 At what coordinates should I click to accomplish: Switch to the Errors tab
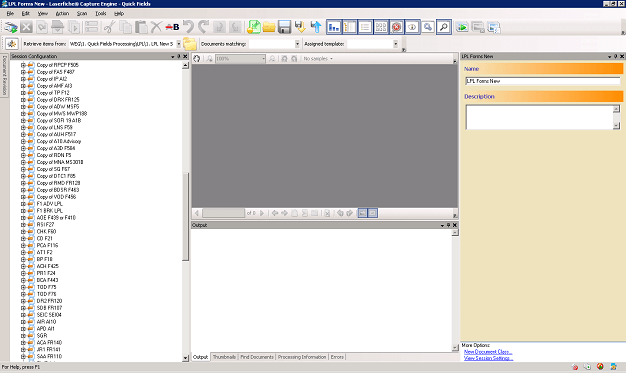coord(337,357)
